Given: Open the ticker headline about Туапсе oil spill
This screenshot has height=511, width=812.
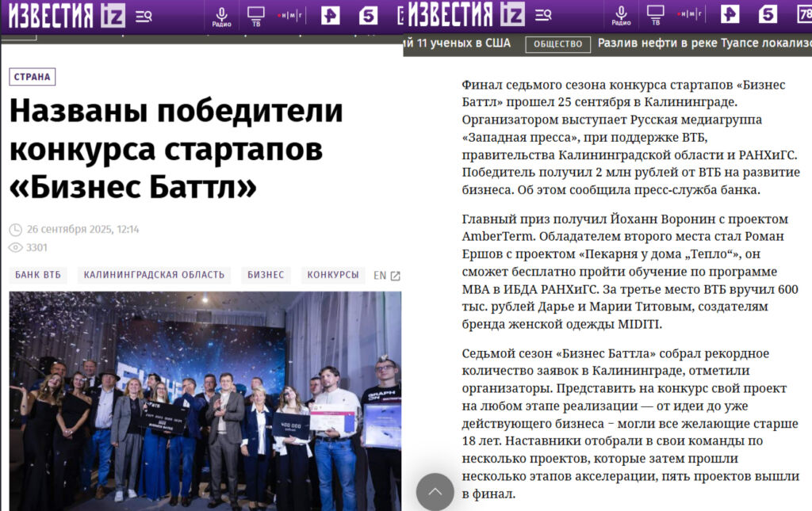Looking at the screenshot, I should (x=705, y=44).
